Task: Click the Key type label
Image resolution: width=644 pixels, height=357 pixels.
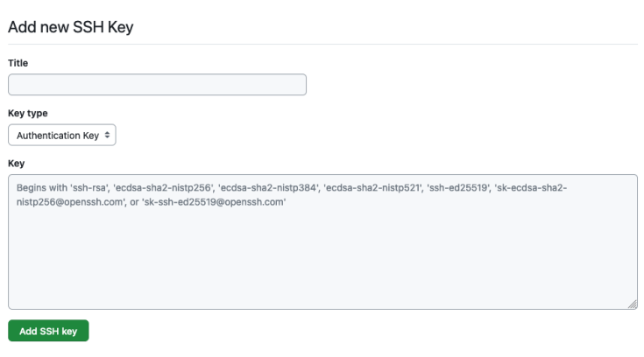Action: pyautogui.click(x=27, y=113)
